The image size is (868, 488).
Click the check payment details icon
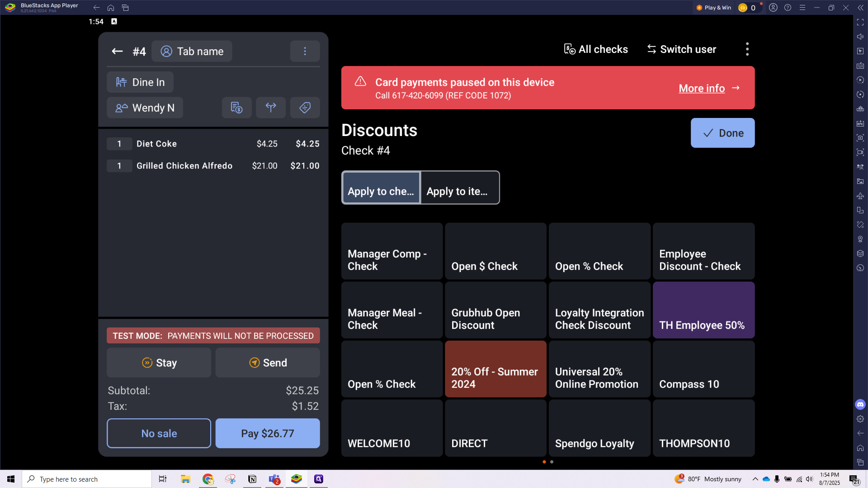click(236, 108)
